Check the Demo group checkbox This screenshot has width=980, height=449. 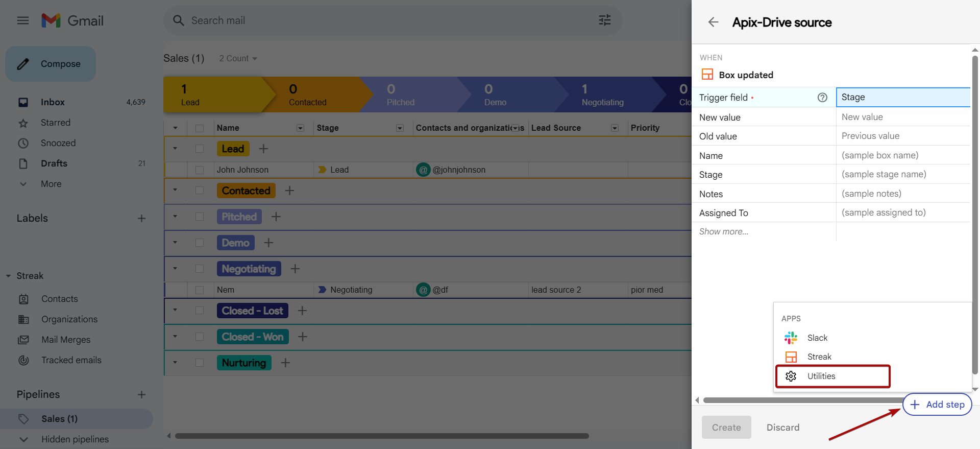click(200, 243)
